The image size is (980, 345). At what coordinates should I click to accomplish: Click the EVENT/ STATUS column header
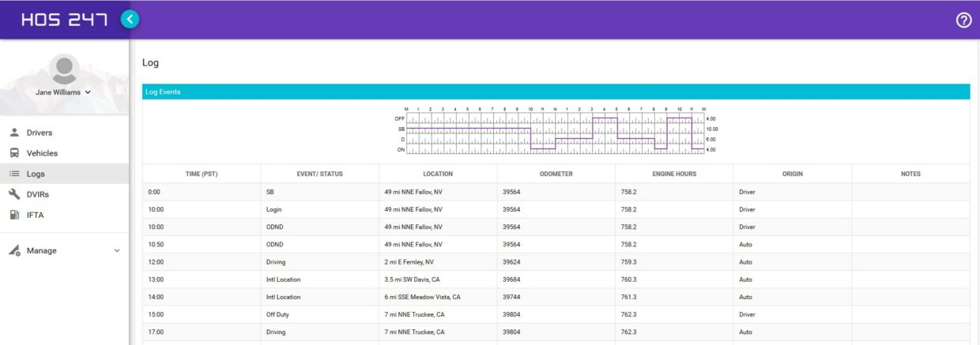[319, 174]
